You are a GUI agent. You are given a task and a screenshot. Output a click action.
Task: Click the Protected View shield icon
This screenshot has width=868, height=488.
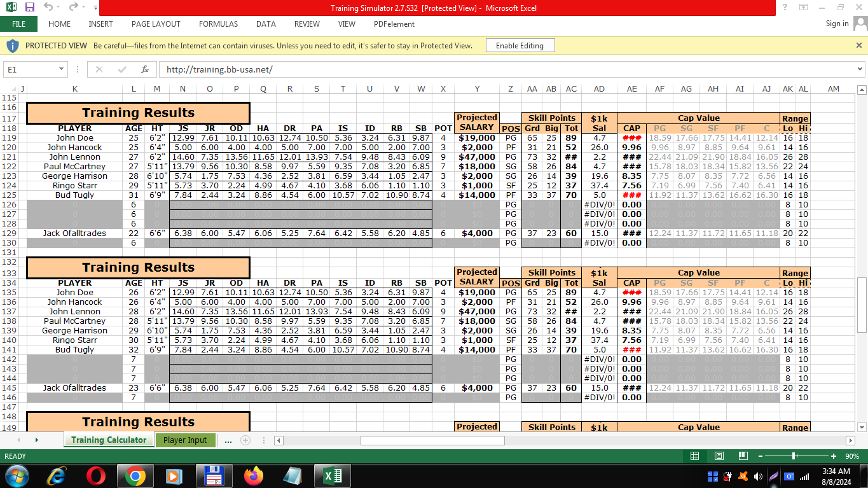point(12,45)
